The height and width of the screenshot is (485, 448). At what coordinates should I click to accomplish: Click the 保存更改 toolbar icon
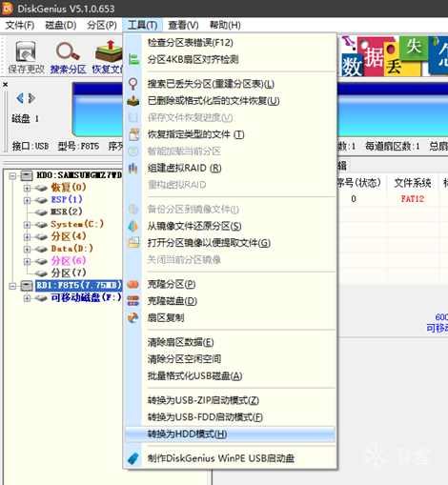[26, 51]
